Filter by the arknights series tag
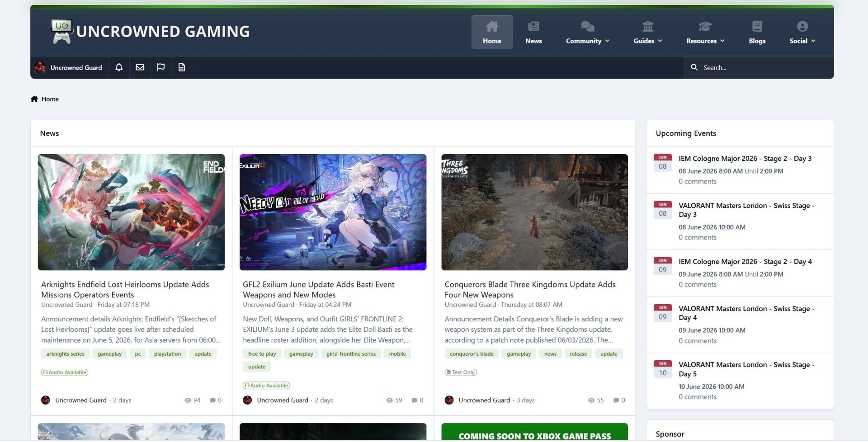 coord(66,354)
